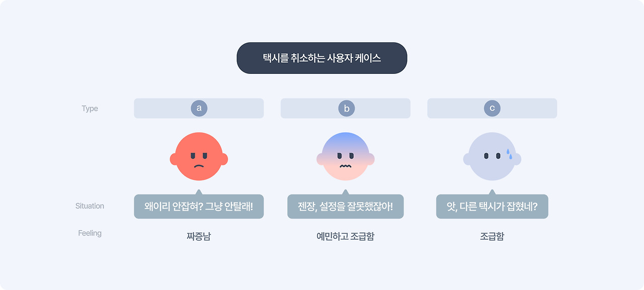Image resolution: width=644 pixels, height=290 pixels.
Task: Click the blue-pink anxious face icon
Action: (x=346, y=157)
